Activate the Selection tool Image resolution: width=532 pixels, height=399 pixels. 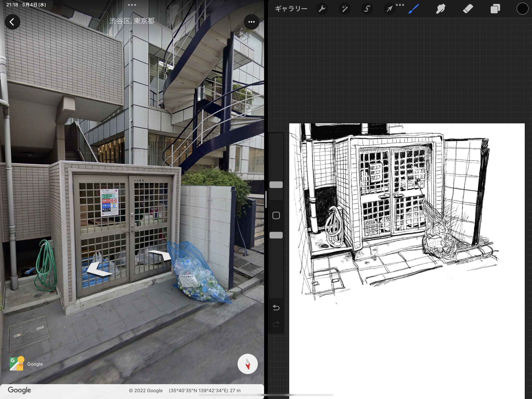coord(367,9)
